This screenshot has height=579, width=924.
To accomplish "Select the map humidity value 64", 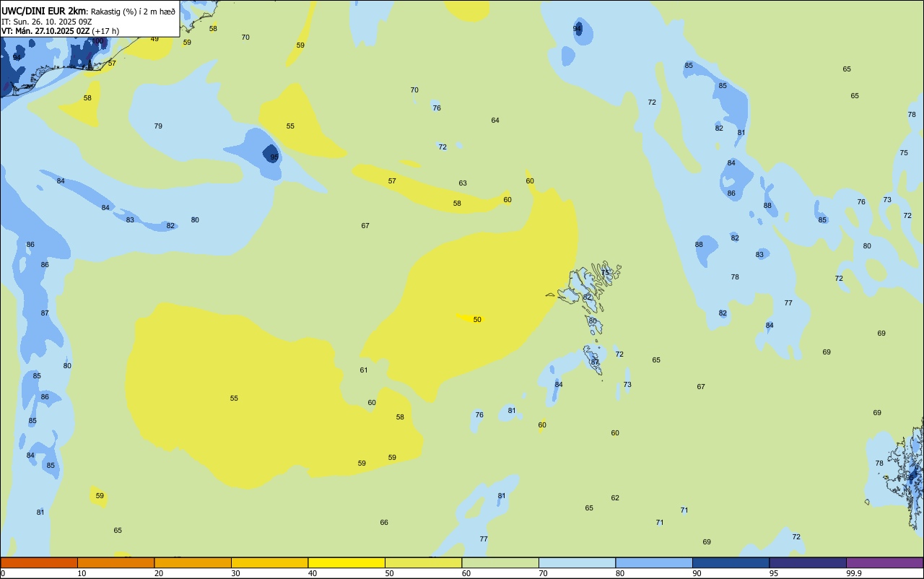I will point(495,120).
